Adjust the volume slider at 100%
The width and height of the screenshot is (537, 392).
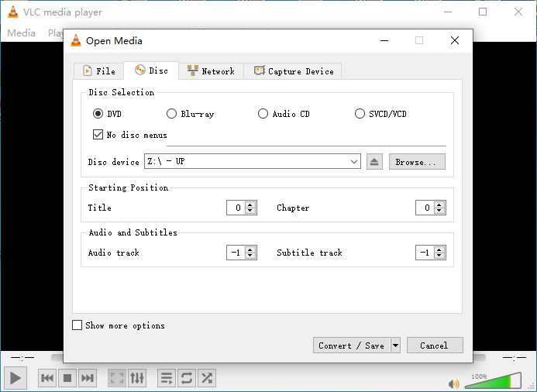[x=493, y=380]
